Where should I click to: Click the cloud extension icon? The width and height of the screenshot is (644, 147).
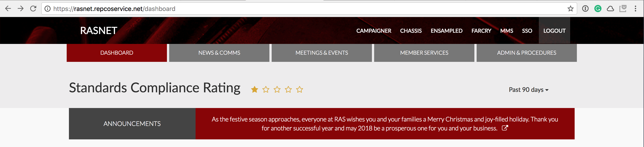click(610, 9)
